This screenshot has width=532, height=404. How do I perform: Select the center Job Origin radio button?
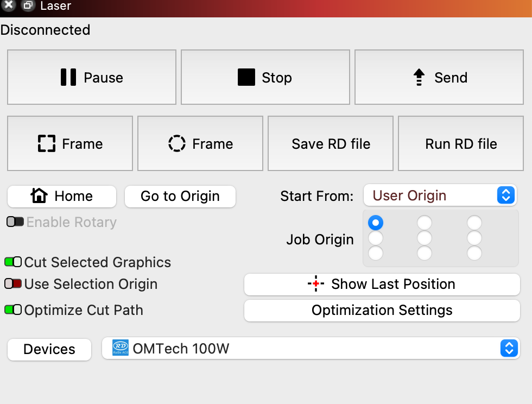[425, 238]
